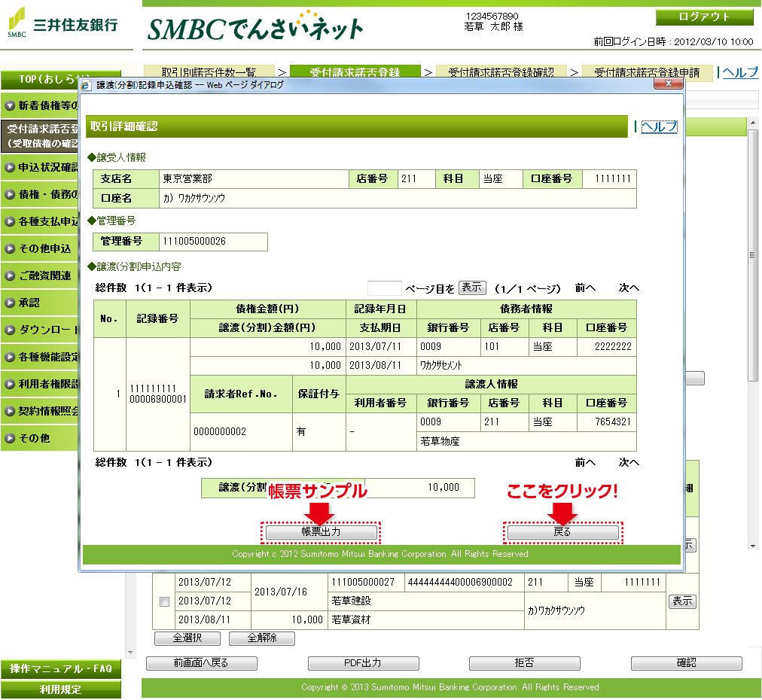Click the 前画面へ戻る button
Viewport: 762px width, 700px height.
point(202,663)
